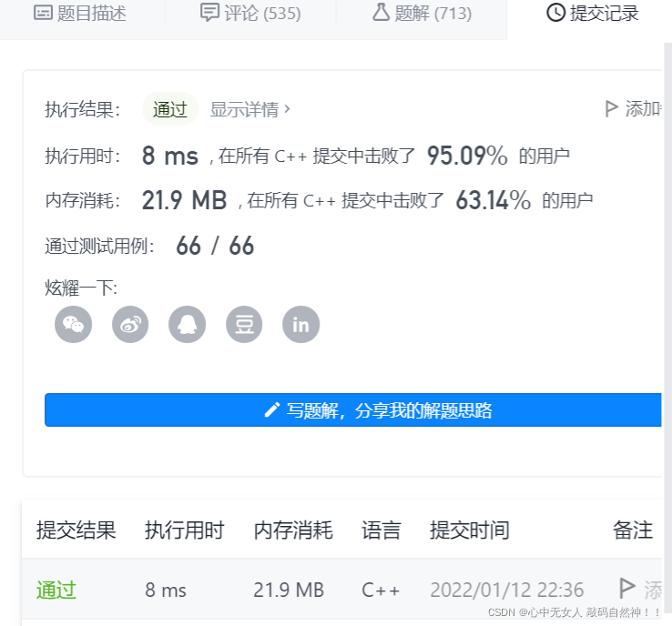The height and width of the screenshot is (626, 672).
Task: Click the 21.9 MB cell in submission row
Action: pos(289,590)
